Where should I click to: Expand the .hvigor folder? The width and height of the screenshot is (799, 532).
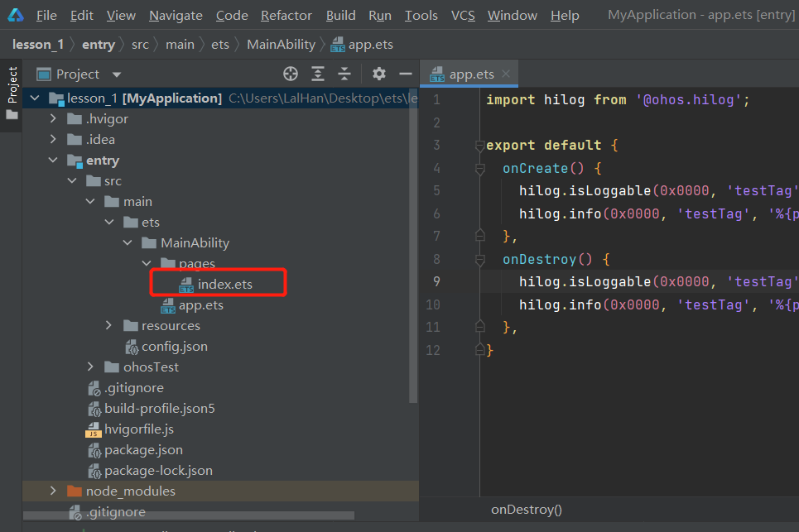click(53, 118)
